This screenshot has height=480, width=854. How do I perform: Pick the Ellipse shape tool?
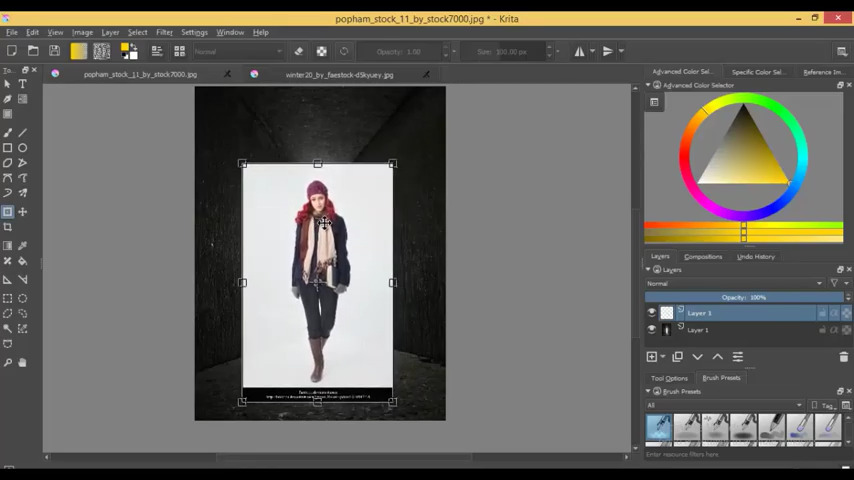[x=23, y=148]
